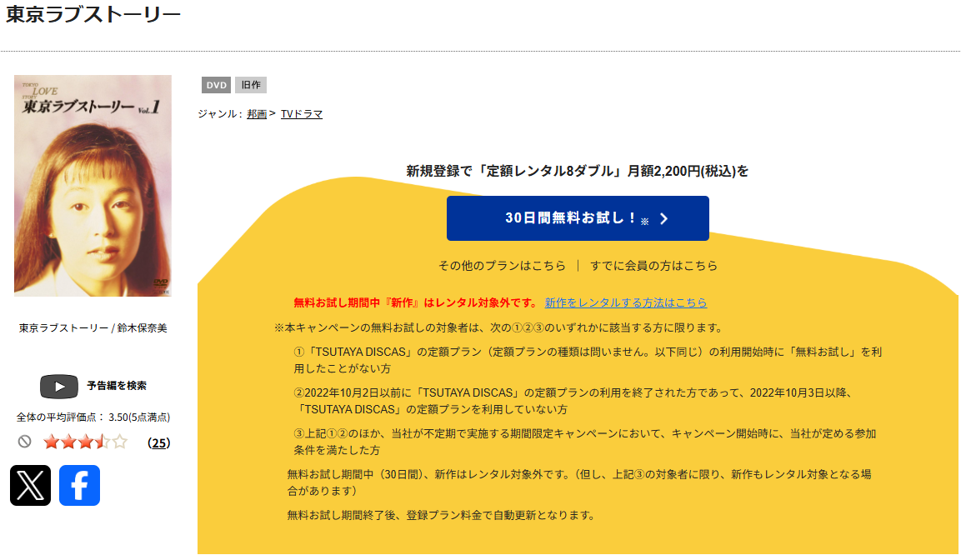
Task: Click the red 無料お試し期間中 warning text
Action: 416,302
